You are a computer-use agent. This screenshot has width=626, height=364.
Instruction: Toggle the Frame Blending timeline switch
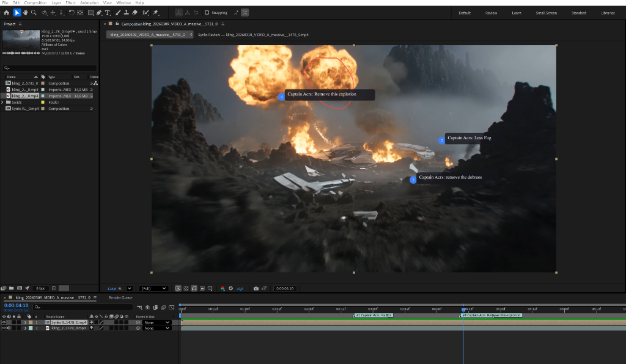(155, 307)
